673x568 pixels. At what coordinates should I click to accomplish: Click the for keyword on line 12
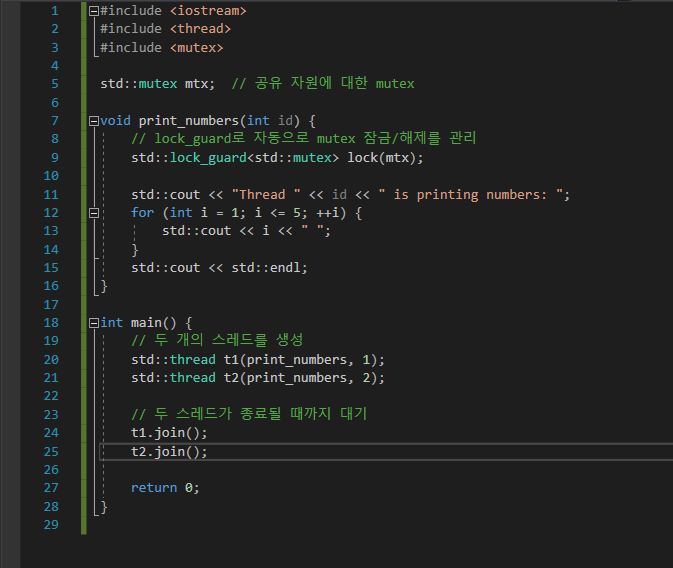click(x=142, y=213)
